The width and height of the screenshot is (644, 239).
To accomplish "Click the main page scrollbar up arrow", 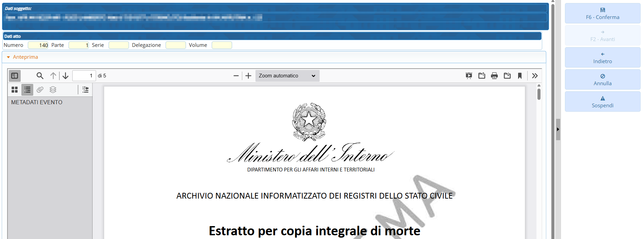I will tap(553, 1).
